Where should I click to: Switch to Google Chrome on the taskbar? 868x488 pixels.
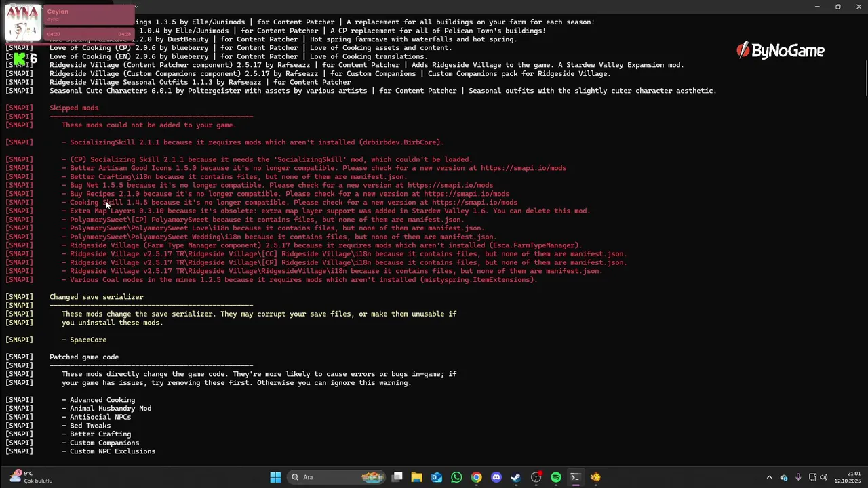click(x=477, y=477)
